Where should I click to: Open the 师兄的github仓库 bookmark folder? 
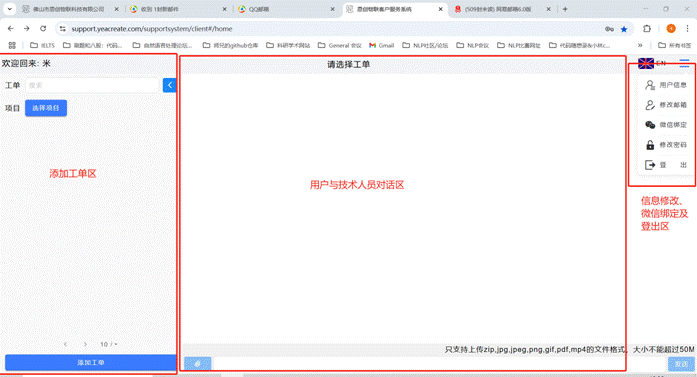pyautogui.click(x=230, y=45)
